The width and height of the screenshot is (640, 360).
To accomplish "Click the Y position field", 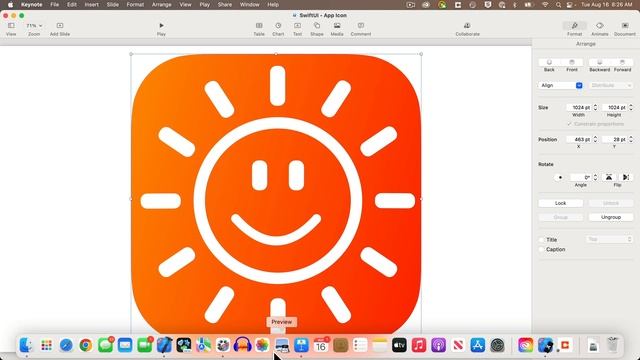I will pyautogui.click(x=615, y=139).
